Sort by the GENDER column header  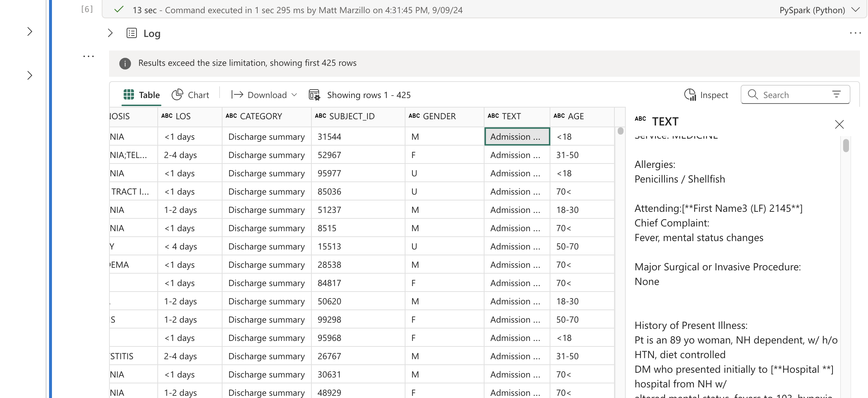(439, 116)
